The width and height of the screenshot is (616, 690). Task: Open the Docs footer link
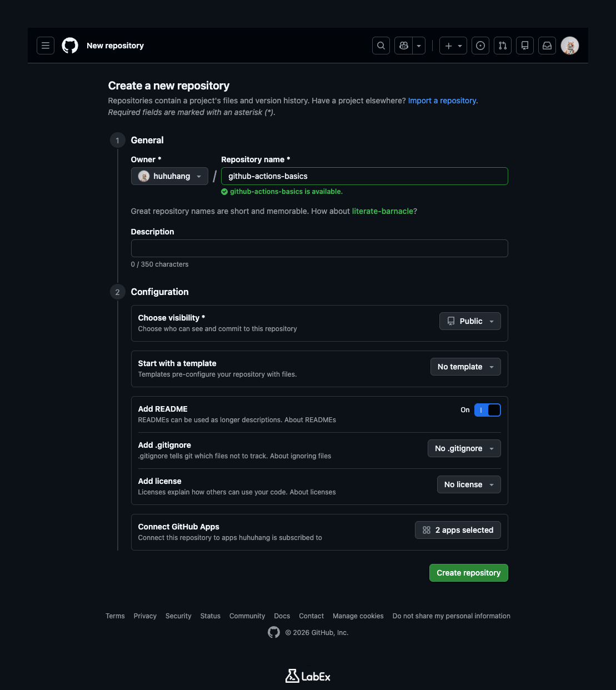282,616
